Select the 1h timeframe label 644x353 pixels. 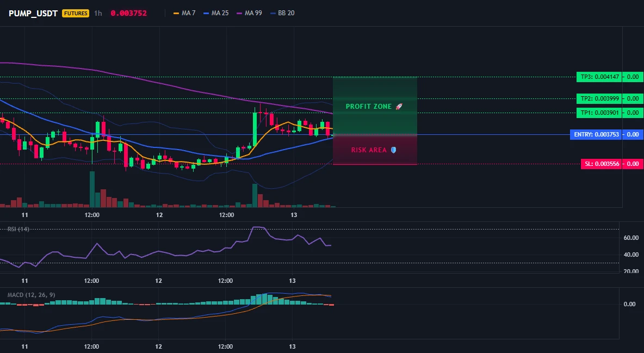click(x=98, y=13)
